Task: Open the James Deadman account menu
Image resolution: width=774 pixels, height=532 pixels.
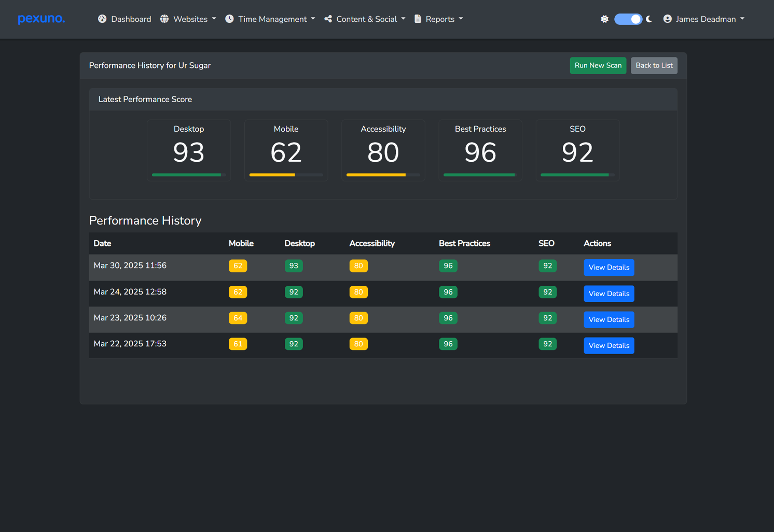Action: click(704, 19)
